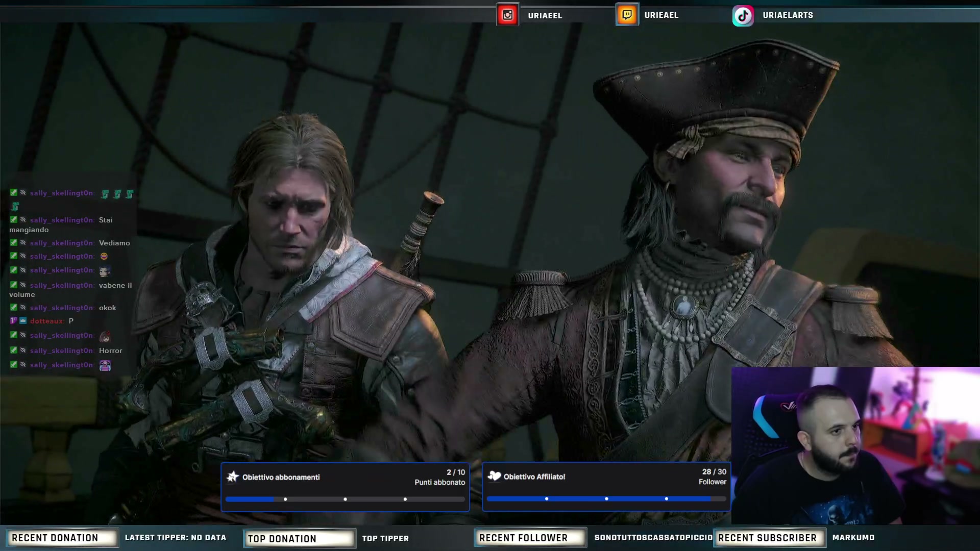Click the chat message "Vediamo"

click(114, 243)
